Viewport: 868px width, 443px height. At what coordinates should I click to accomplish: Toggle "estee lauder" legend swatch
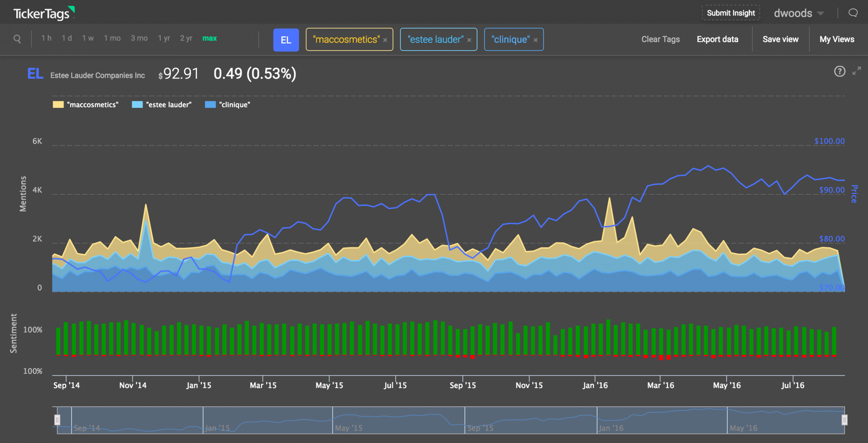pos(137,105)
